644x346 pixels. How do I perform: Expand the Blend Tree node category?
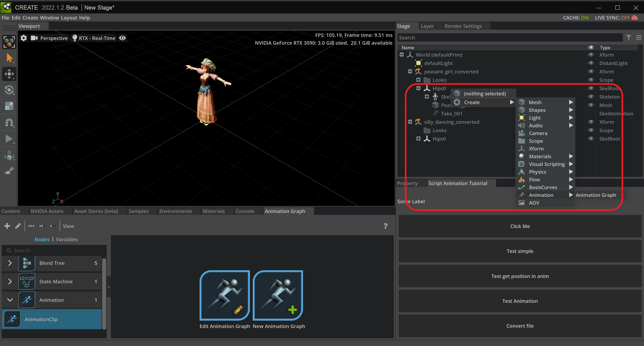(x=10, y=263)
